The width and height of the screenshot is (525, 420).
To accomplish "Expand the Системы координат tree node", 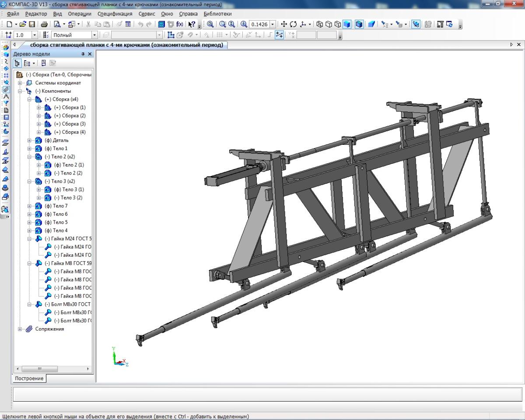I will click(20, 83).
